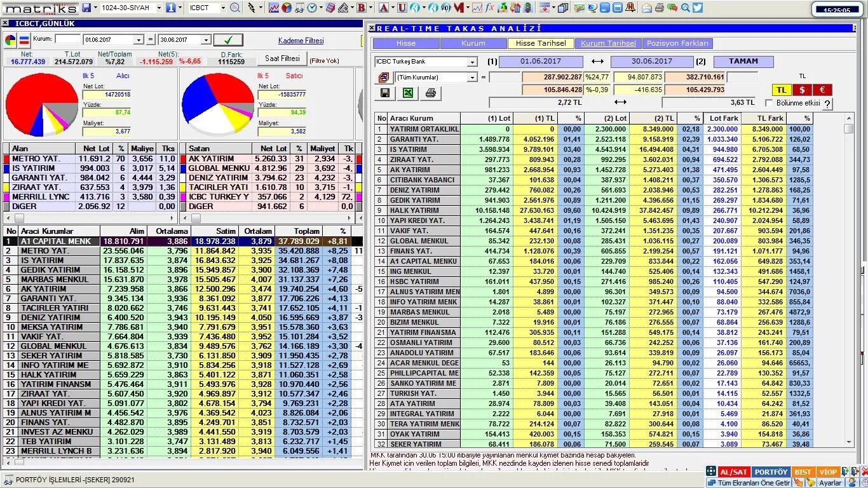Click the PORTFÖY İŞLEMLERİ taskbar entry

point(70,480)
